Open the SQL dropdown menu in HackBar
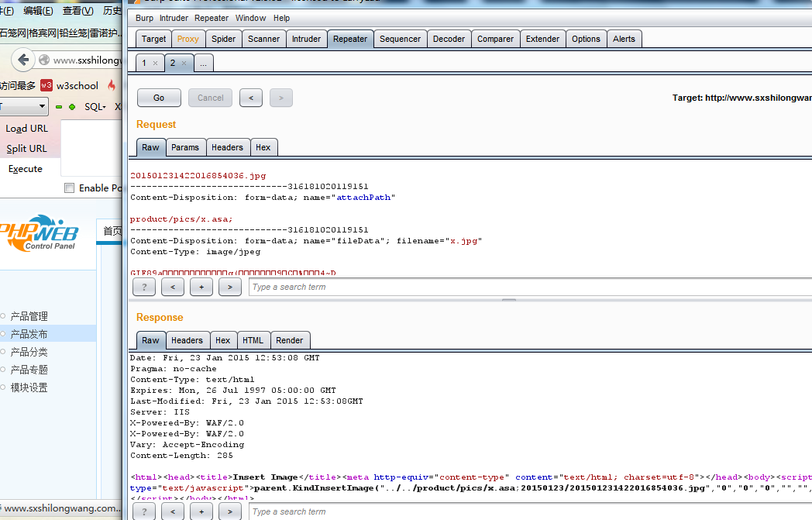The width and height of the screenshot is (812, 520). (x=95, y=107)
